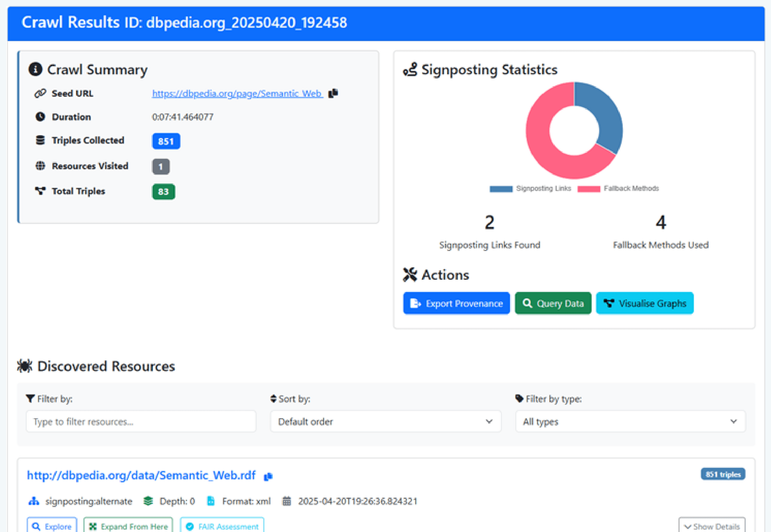Click the Crawl Summary info icon

(x=35, y=69)
